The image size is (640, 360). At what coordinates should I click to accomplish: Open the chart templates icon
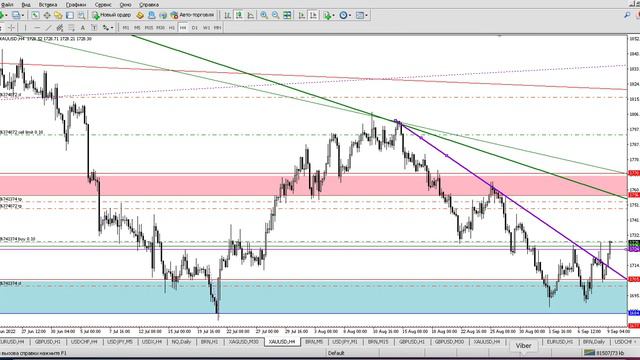pyautogui.click(x=360, y=15)
